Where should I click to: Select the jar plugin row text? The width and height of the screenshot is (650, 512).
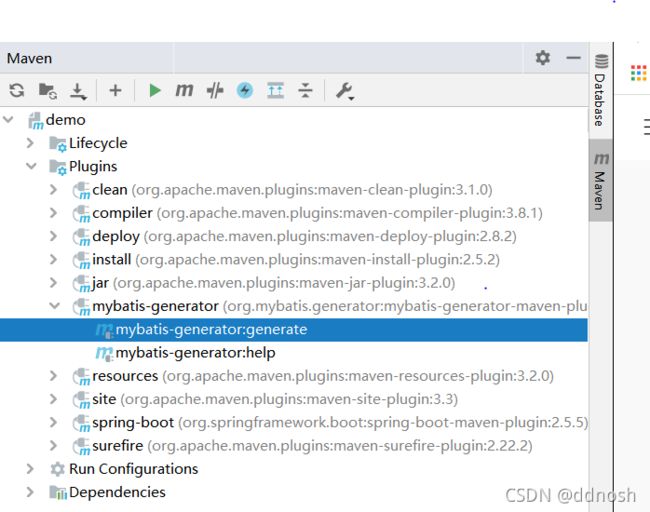(x=274, y=282)
